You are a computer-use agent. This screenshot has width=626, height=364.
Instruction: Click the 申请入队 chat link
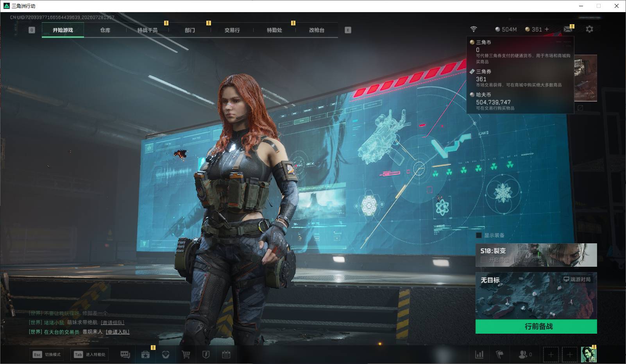(118, 332)
